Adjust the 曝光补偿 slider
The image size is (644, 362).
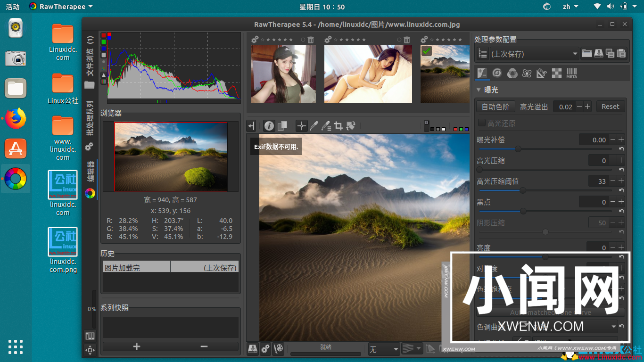click(x=545, y=148)
